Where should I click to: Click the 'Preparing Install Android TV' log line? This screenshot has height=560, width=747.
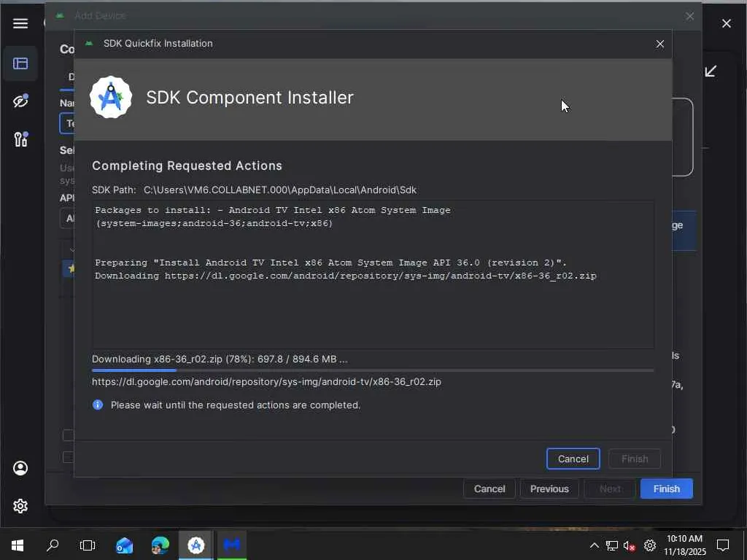coord(330,262)
